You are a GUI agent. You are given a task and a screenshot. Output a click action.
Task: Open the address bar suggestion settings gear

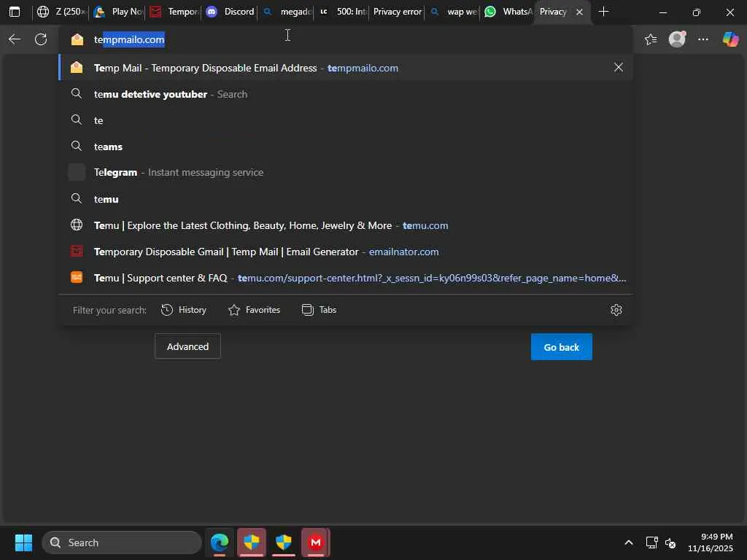coord(616,310)
